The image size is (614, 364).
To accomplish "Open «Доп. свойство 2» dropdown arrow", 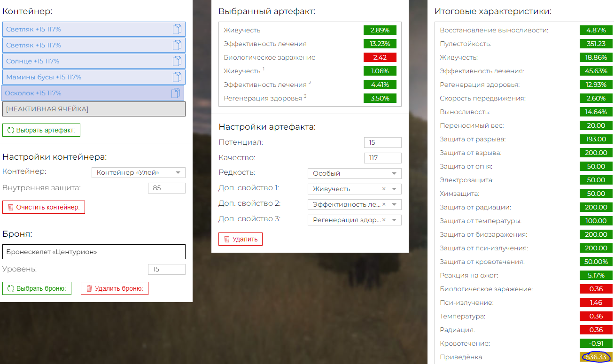I will 395,204.
